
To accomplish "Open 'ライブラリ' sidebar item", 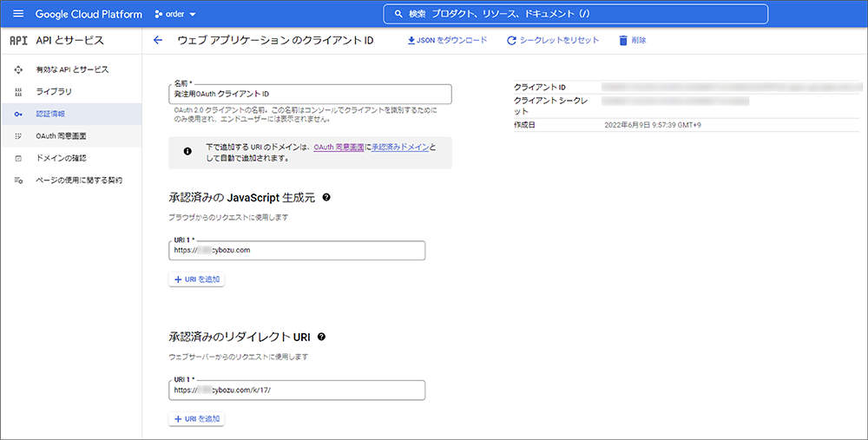I will (71, 92).
